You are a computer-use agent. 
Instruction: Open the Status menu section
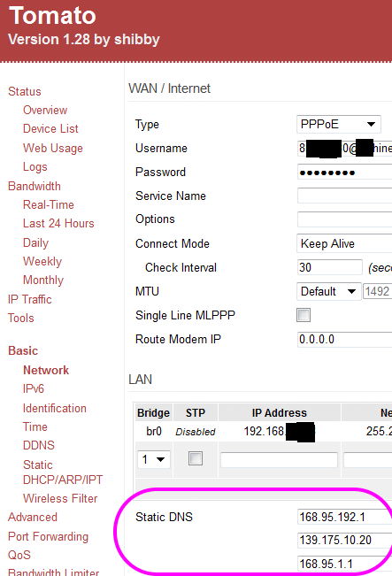click(x=25, y=91)
